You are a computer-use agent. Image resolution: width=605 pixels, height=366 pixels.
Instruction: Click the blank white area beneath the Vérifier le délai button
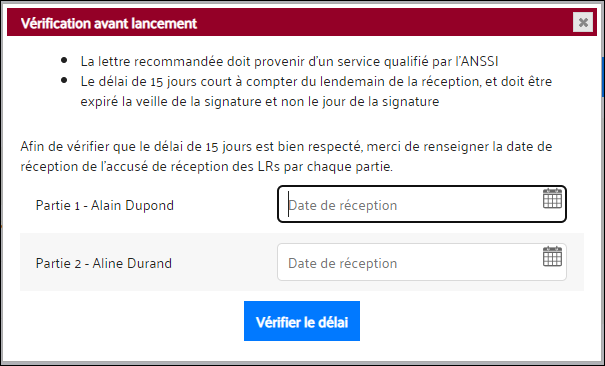(302, 352)
